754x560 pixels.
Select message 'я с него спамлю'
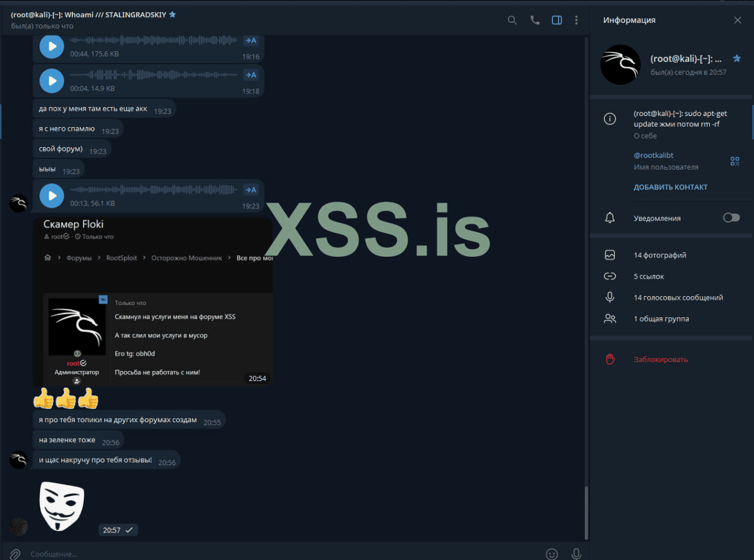78,129
